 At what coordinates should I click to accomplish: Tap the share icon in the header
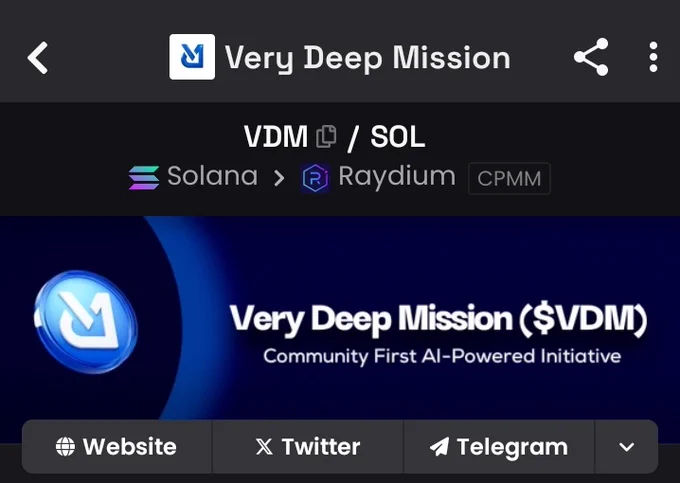point(591,57)
